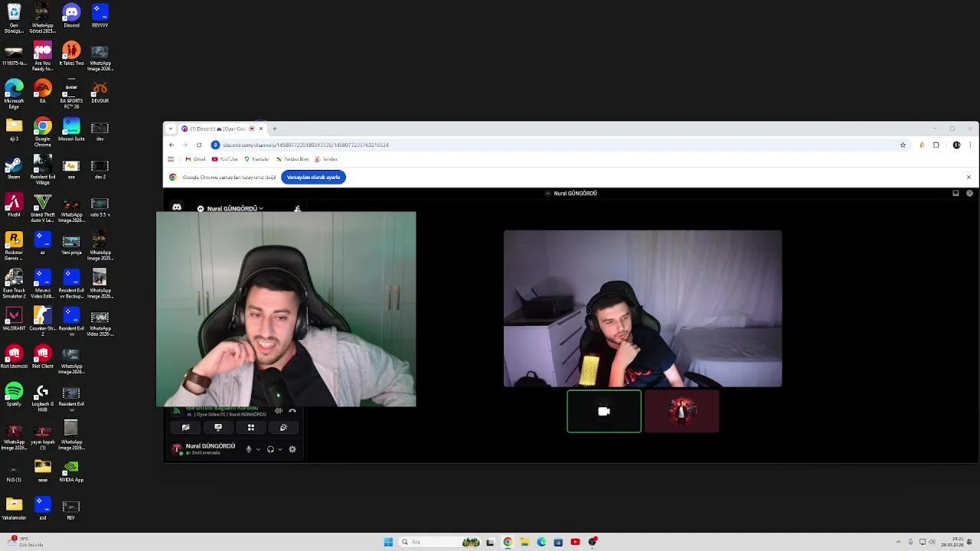This screenshot has width=980, height=551.
Task: Open Resident Evil Village shortcut
Action: [43, 169]
